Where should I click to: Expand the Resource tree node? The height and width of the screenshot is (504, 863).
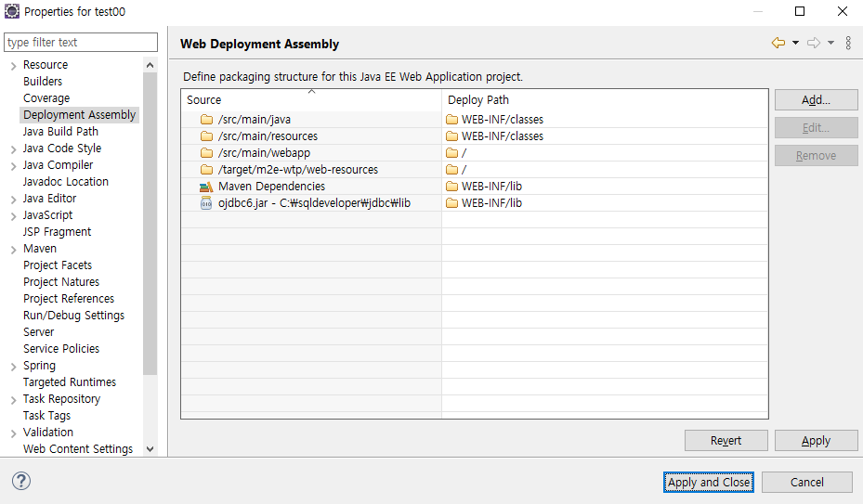(x=13, y=66)
